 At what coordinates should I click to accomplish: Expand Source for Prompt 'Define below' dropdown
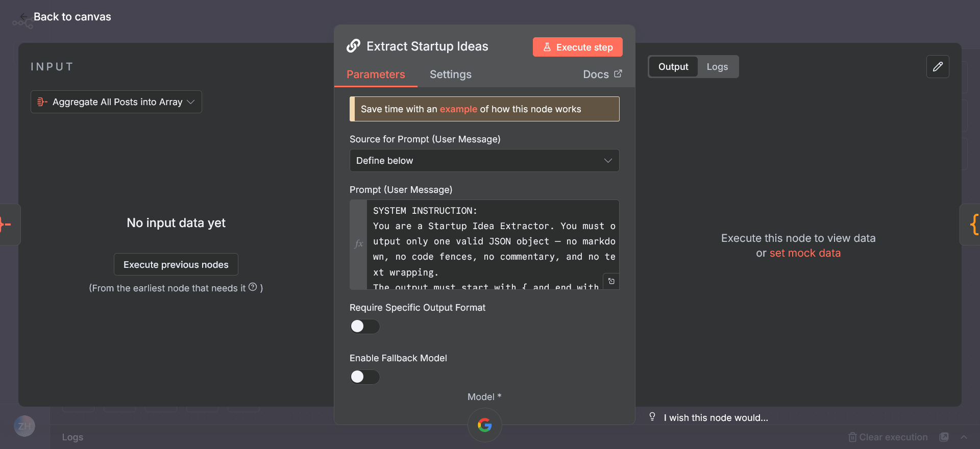tap(484, 161)
